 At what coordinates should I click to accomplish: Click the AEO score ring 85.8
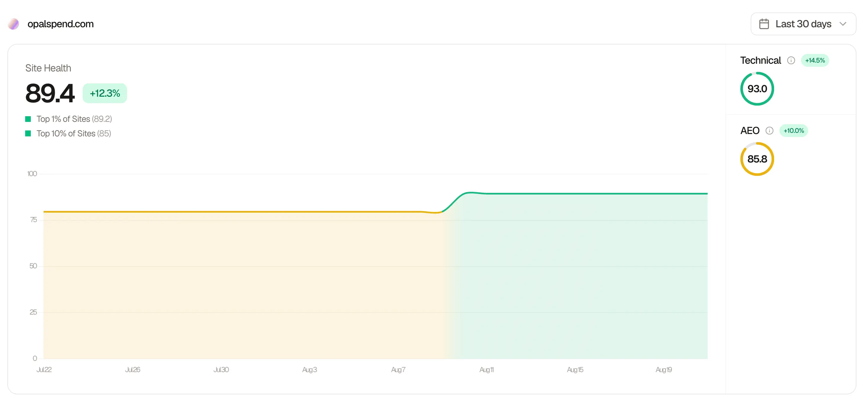coord(757,159)
